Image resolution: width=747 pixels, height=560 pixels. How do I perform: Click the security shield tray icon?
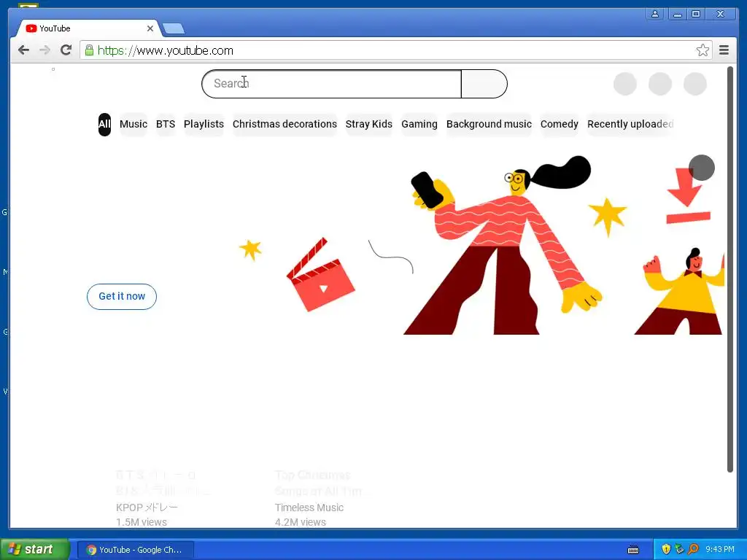pos(666,550)
